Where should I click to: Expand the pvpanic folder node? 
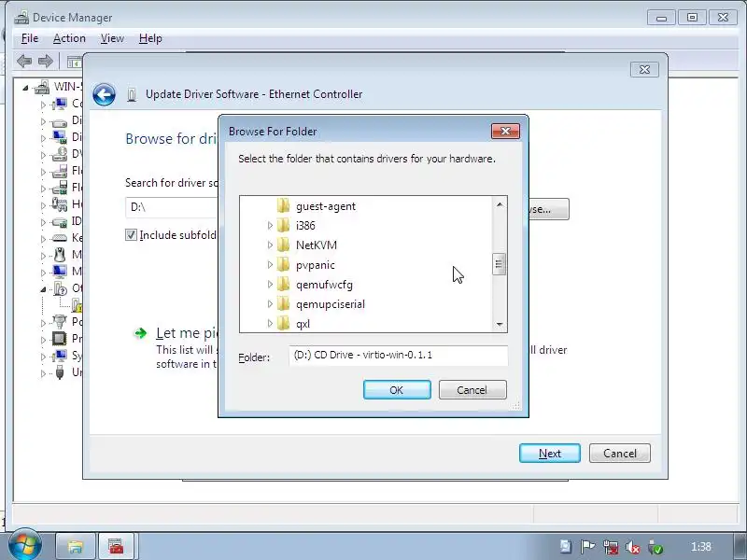(270, 264)
